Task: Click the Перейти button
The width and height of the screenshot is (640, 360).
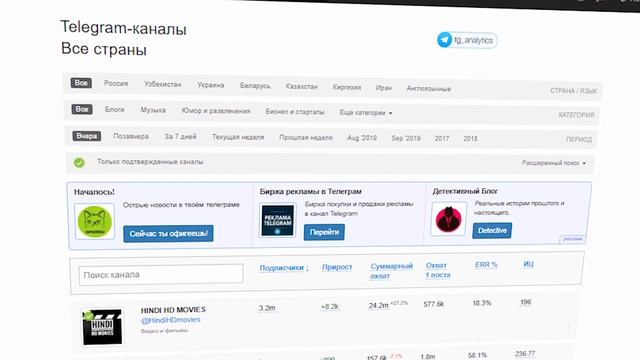Action: [324, 232]
